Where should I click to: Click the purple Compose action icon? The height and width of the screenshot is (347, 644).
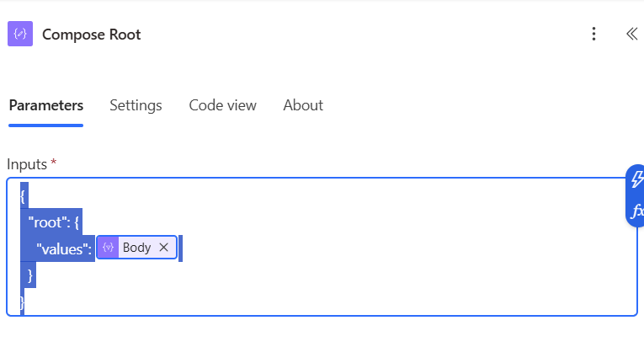20,35
